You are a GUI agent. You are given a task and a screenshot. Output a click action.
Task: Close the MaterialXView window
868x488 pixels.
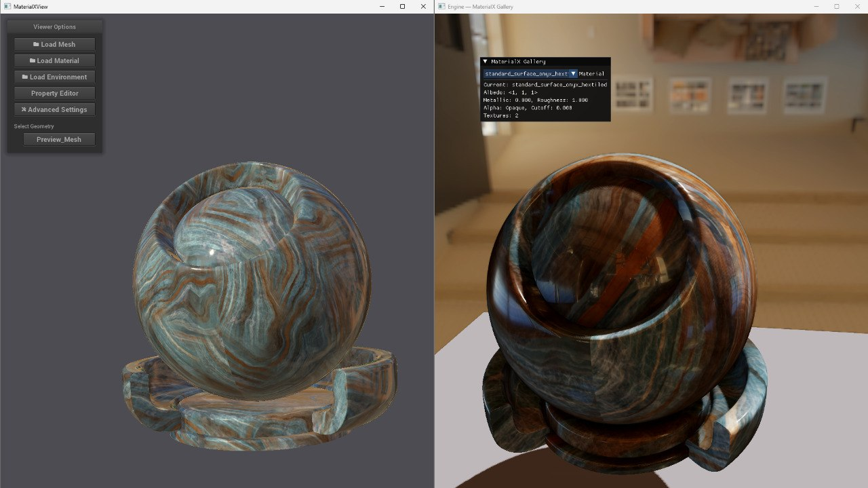click(x=423, y=6)
